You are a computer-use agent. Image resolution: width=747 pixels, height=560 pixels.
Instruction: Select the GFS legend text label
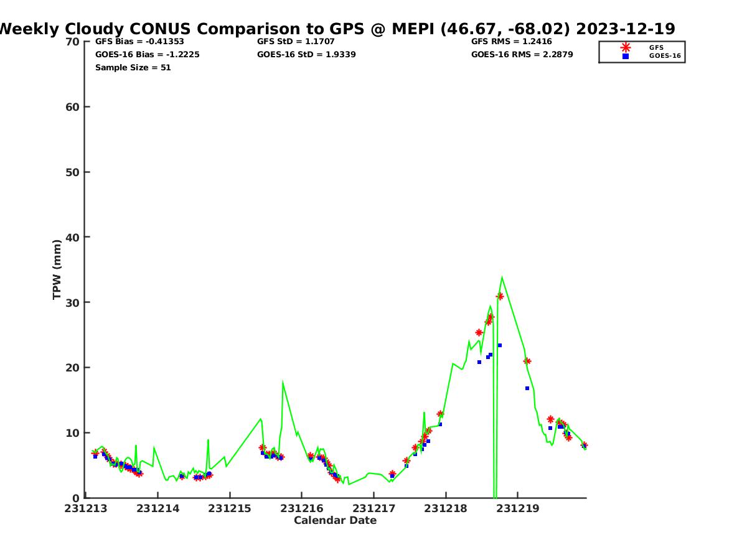(656, 47)
